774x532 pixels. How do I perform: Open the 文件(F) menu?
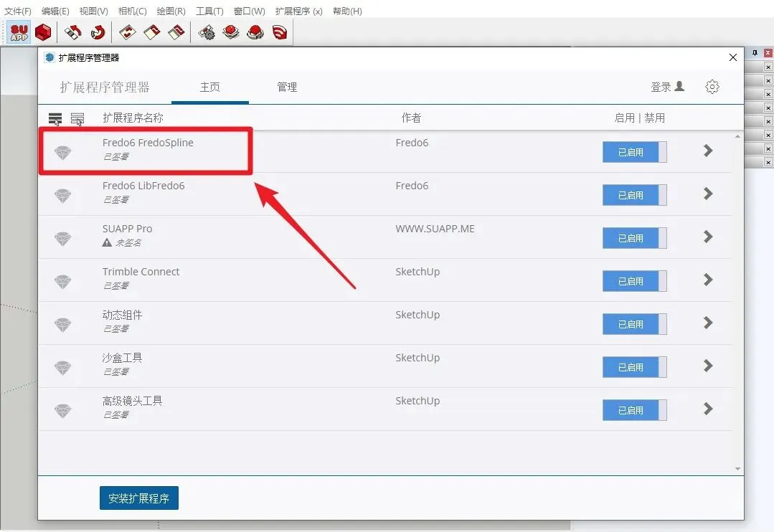tap(18, 11)
